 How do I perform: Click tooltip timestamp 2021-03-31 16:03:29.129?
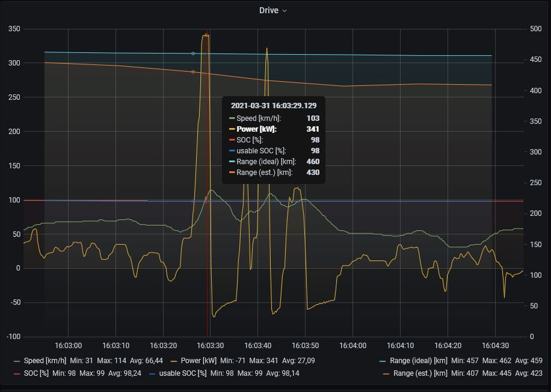coord(273,106)
